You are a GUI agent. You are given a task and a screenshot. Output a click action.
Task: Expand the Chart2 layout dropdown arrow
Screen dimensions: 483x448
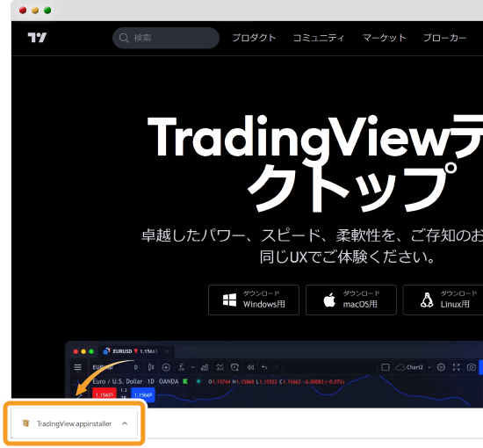tap(429, 367)
